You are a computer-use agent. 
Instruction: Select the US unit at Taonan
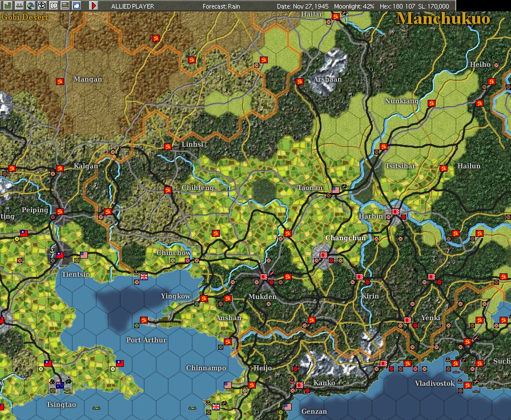pos(336,189)
